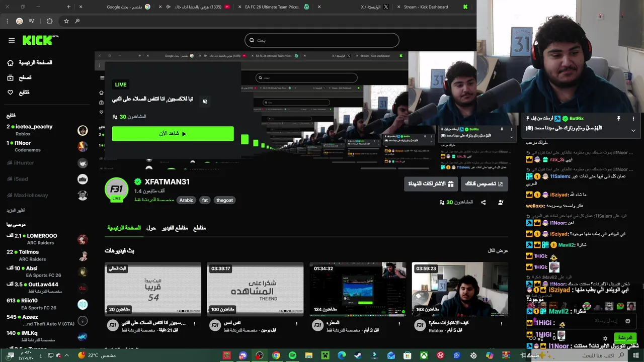The width and height of the screenshot is (644, 362).
Task: Open the emoji picker in chat input
Action: (627, 321)
